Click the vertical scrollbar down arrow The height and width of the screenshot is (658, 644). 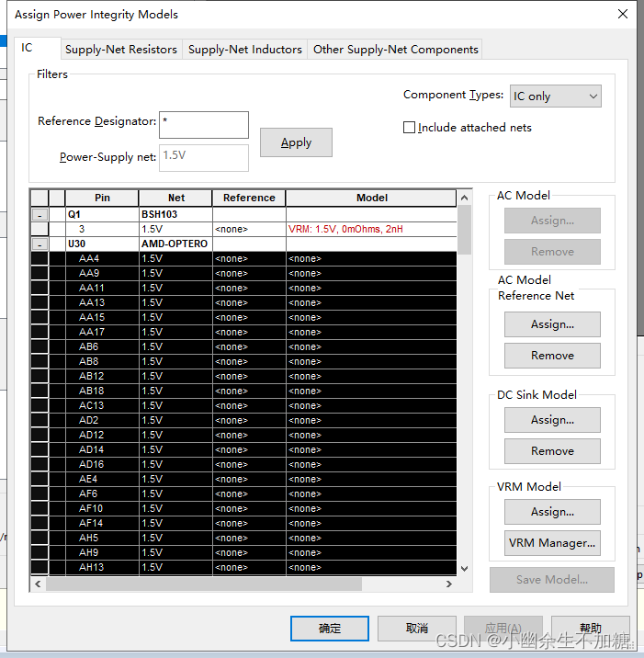[x=464, y=569]
